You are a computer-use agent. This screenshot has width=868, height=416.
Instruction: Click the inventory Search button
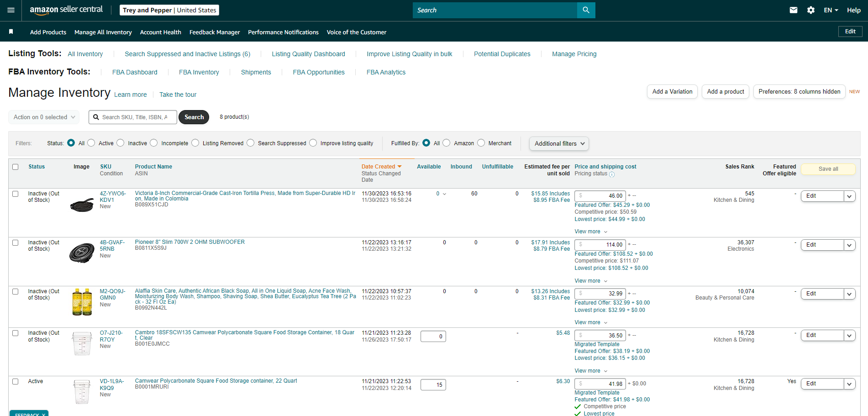194,117
